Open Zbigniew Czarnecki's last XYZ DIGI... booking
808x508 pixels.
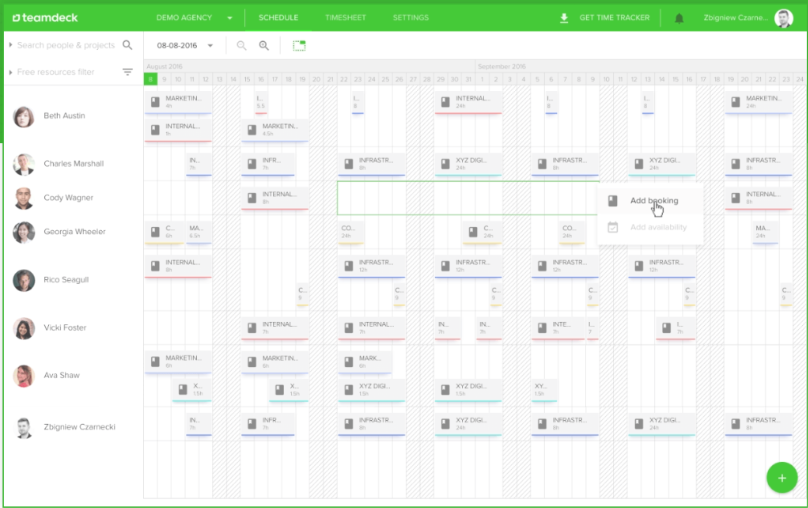click(x=662, y=424)
